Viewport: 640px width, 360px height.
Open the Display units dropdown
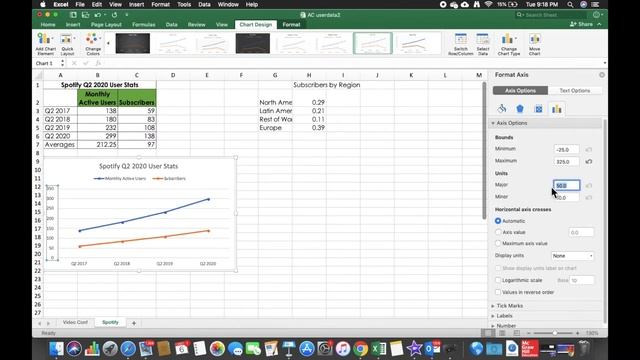573,256
